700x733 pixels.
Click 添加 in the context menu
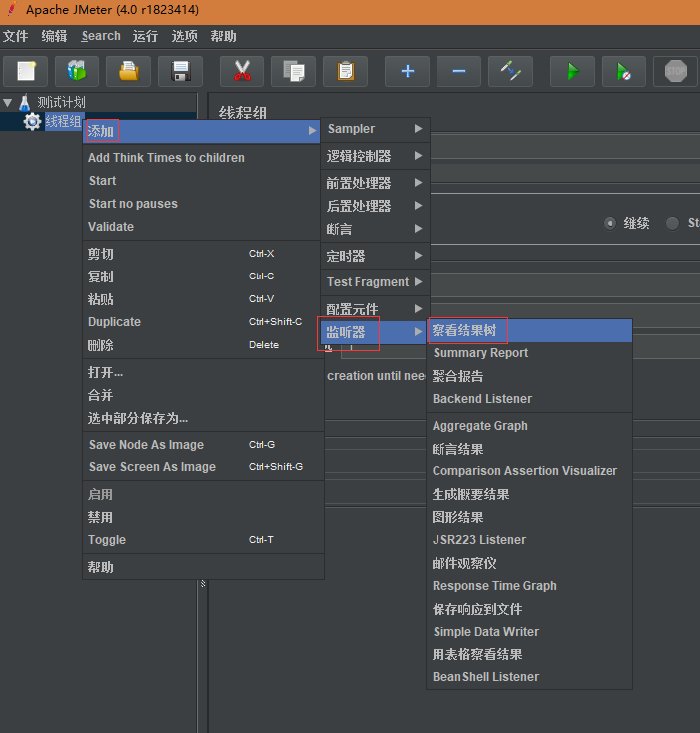pos(202,131)
